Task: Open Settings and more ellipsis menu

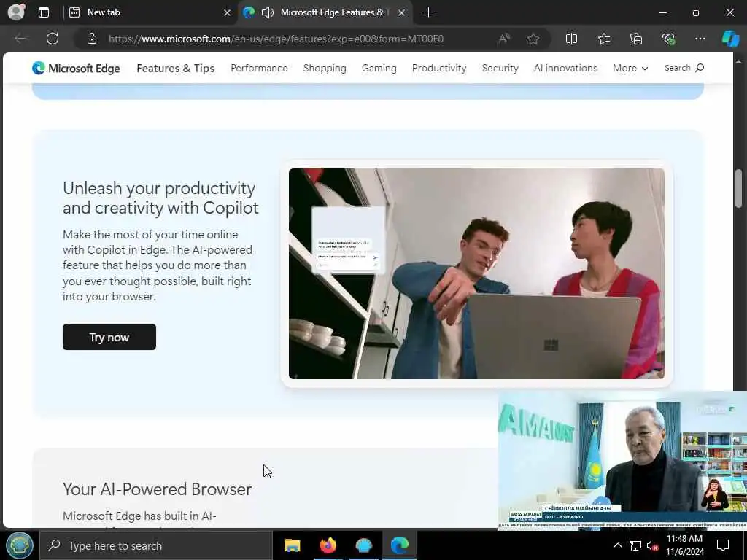Action: point(700,39)
